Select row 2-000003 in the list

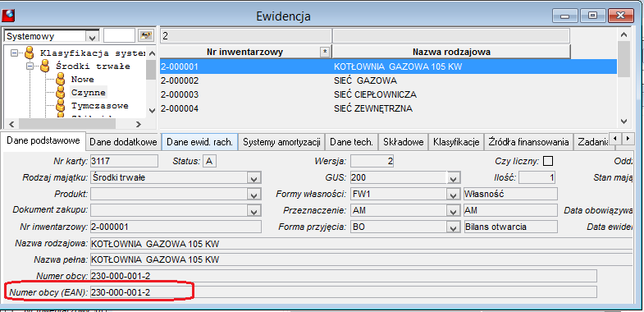point(388,94)
